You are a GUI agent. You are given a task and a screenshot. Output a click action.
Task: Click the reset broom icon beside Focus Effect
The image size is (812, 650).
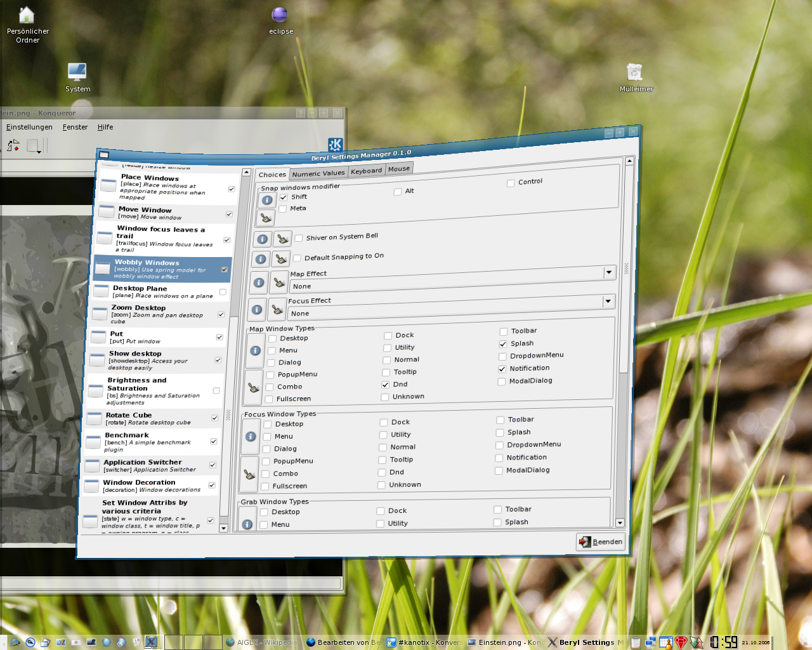(x=277, y=310)
